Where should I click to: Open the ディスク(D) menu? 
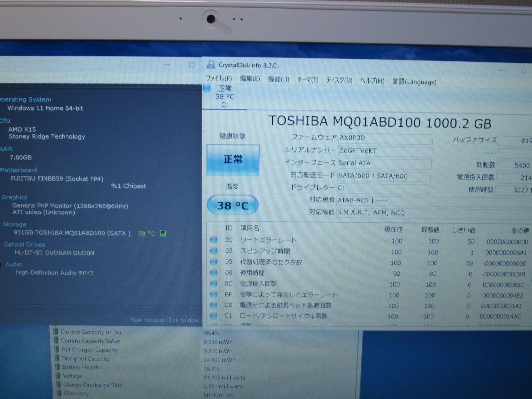pos(338,80)
